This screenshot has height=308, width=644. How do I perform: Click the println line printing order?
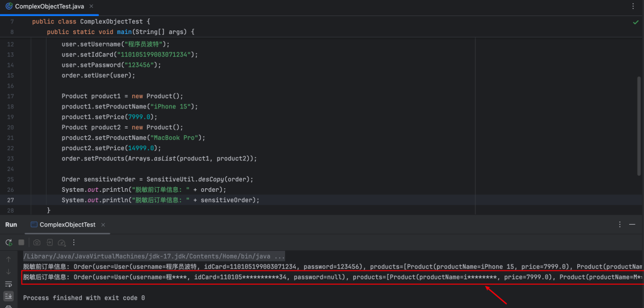pyautogui.click(x=144, y=190)
